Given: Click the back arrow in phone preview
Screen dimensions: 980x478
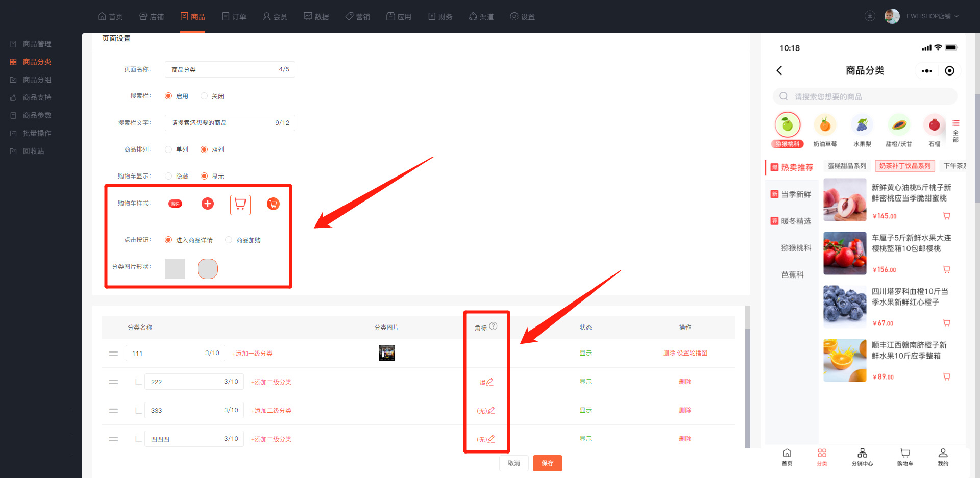Looking at the screenshot, I should [779, 71].
